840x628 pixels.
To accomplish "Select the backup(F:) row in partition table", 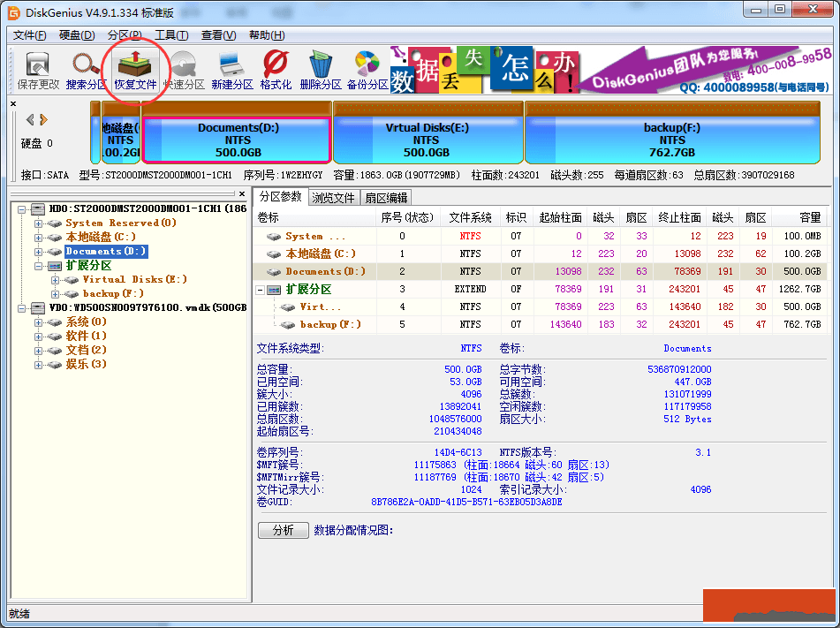I will (x=541, y=324).
